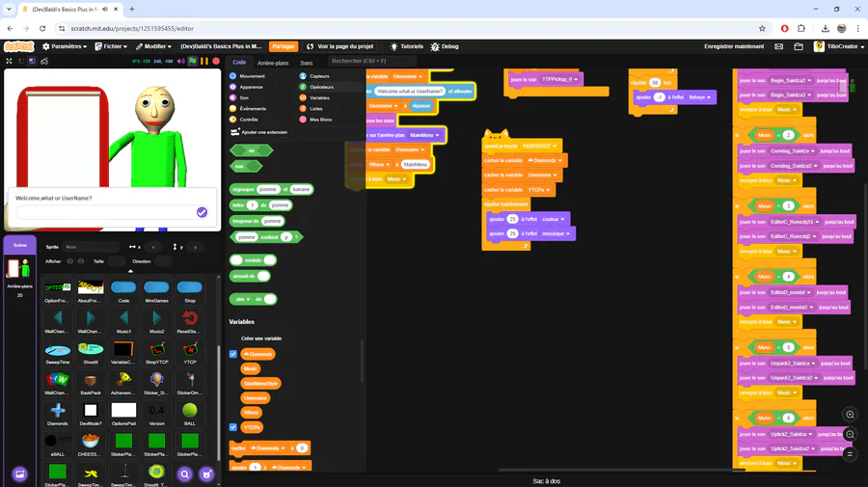Select the MiniGames sprite
The image size is (868, 487).
[x=156, y=291]
